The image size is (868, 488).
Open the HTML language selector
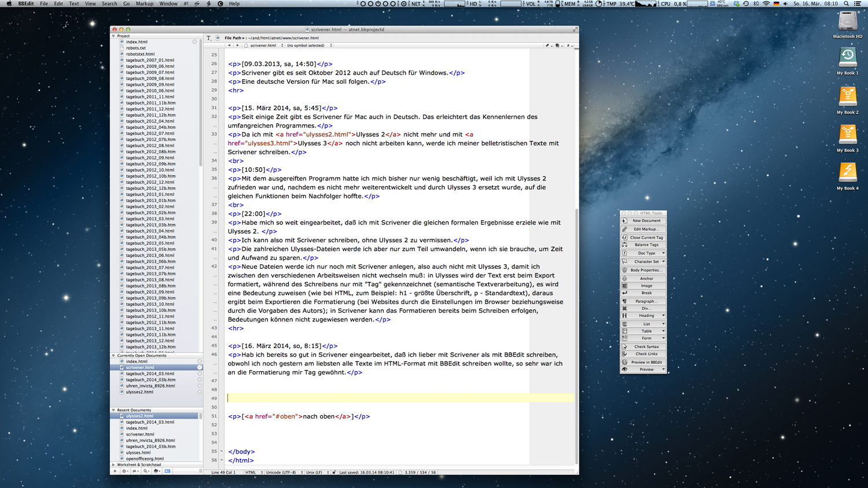coord(253,472)
